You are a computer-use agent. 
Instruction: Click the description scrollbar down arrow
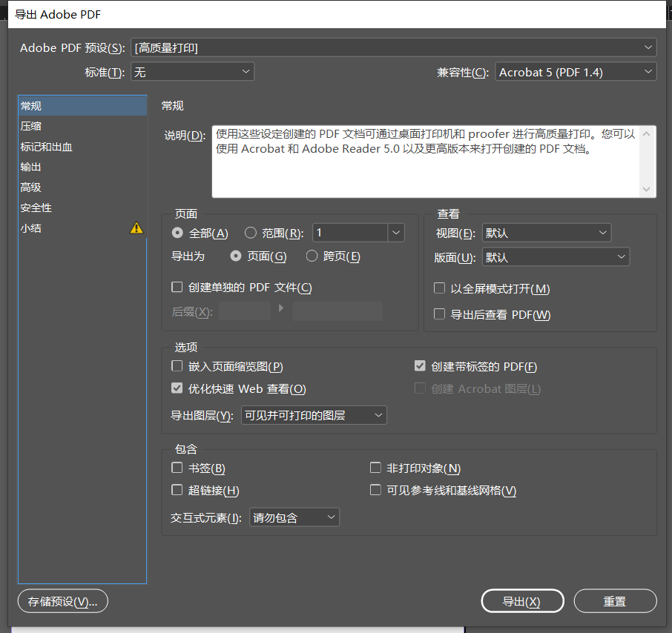click(x=647, y=189)
